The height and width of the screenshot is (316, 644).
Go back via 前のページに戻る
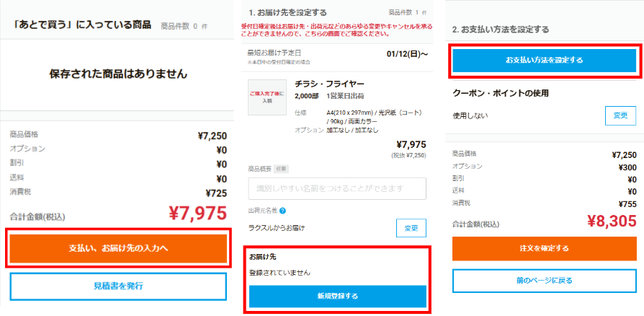click(x=544, y=280)
